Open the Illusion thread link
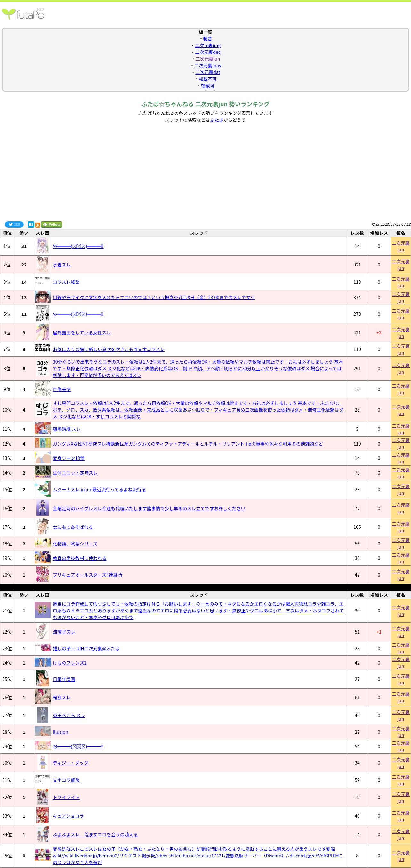This screenshot has width=411, height=868. point(60,732)
